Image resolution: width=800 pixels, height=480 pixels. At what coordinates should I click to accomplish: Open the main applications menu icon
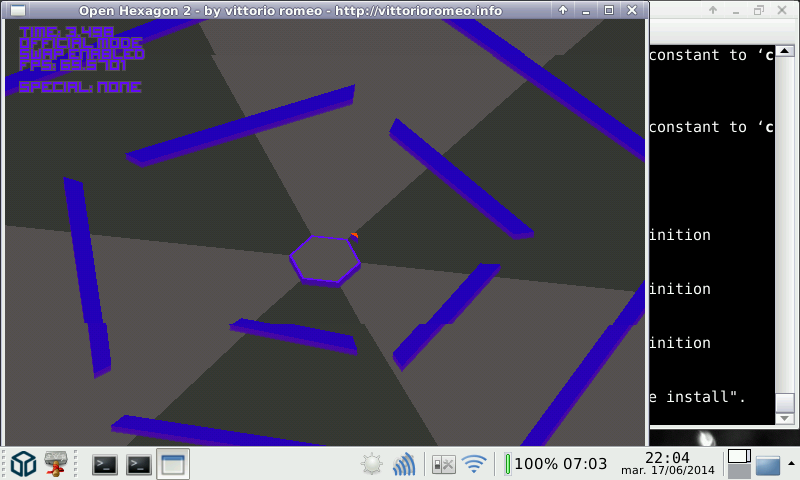coord(24,463)
